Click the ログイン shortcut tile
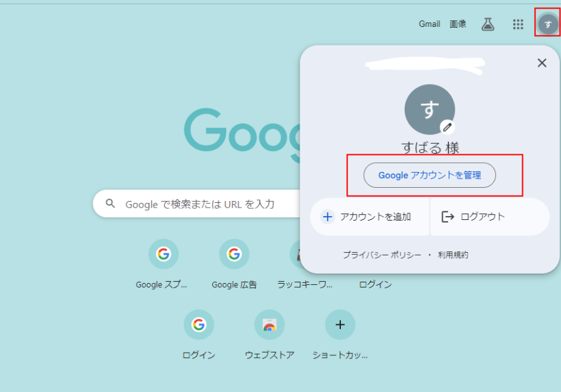The width and height of the screenshot is (561, 392). click(199, 324)
